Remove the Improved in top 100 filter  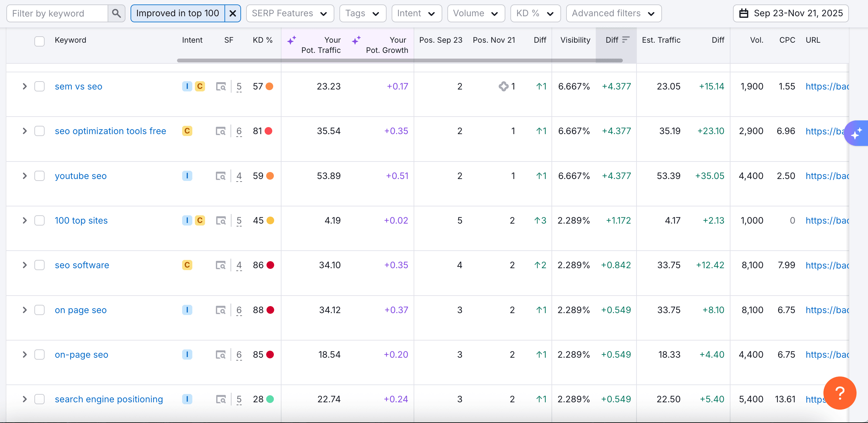coord(232,13)
